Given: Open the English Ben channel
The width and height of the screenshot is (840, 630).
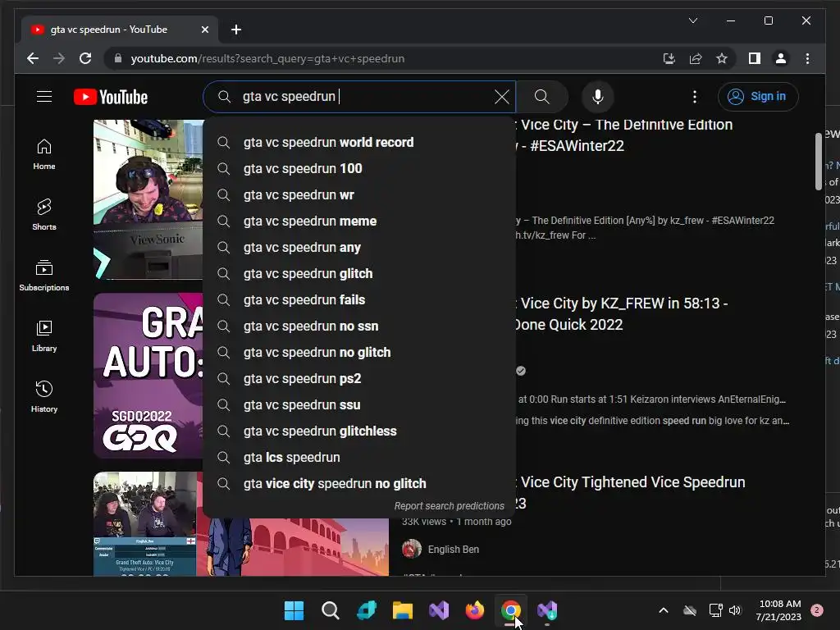Looking at the screenshot, I should pyautogui.click(x=453, y=549).
